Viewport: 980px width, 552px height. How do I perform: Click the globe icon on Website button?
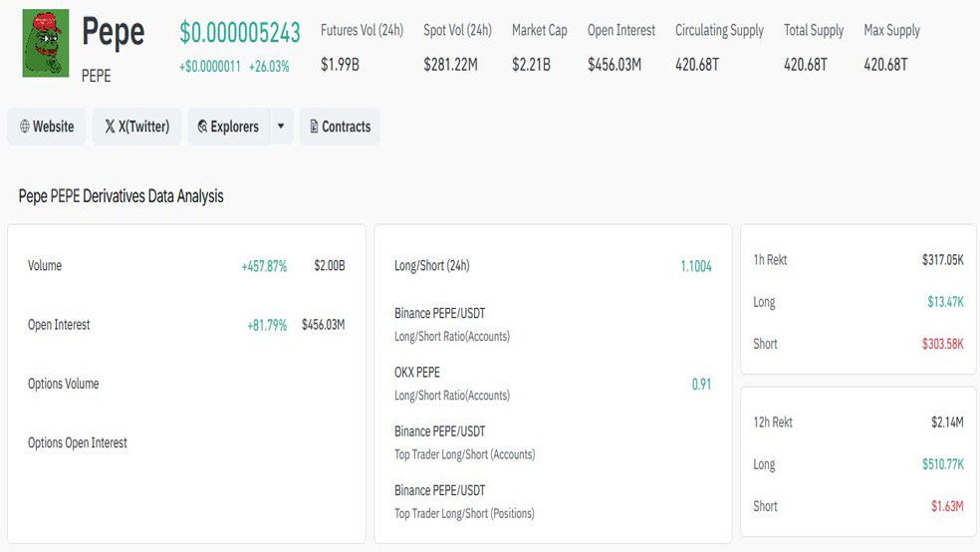(x=25, y=128)
